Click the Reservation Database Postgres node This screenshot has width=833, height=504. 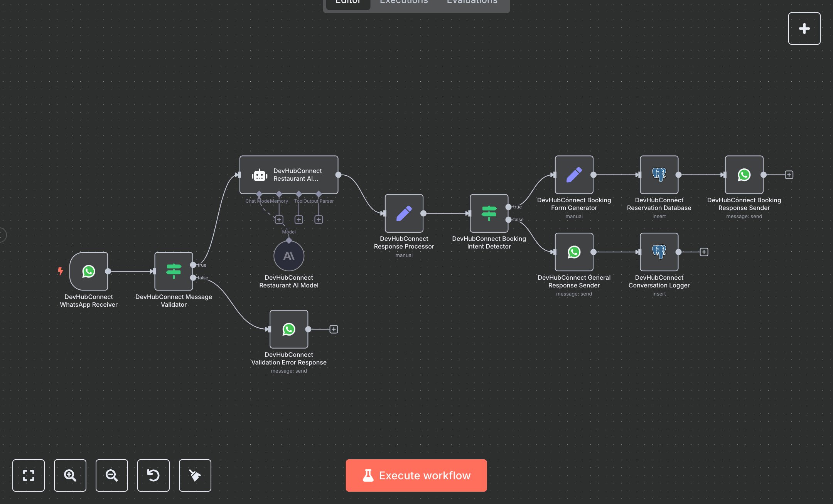(x=659, y=175)
